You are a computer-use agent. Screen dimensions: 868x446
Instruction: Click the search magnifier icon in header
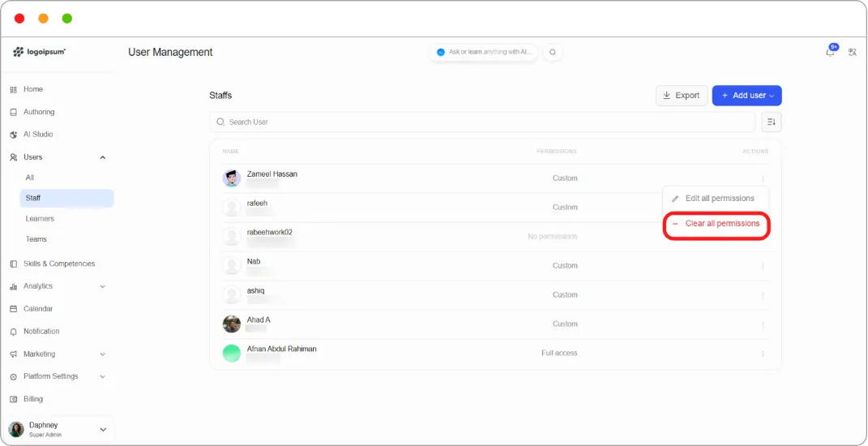(553, 52)
